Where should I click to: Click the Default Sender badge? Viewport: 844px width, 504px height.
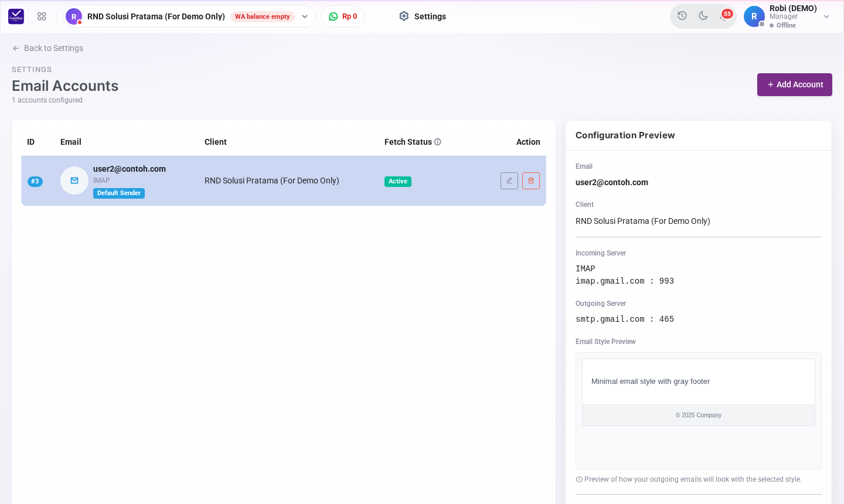coord(119,193)
